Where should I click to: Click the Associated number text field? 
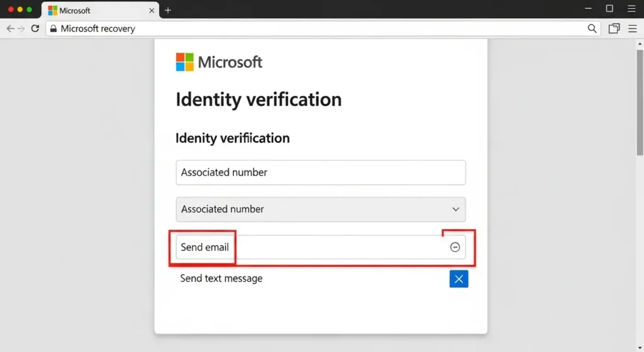[321, 173]
